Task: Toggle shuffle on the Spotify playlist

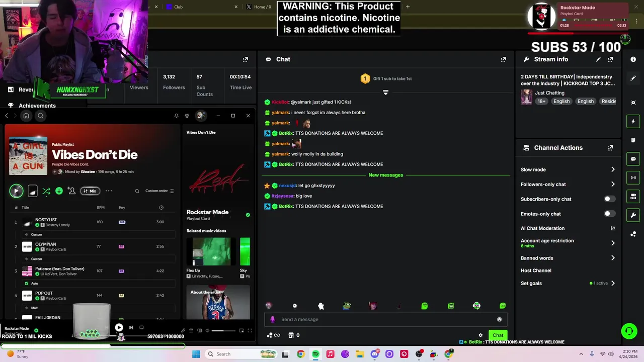Action: point(46,191)
